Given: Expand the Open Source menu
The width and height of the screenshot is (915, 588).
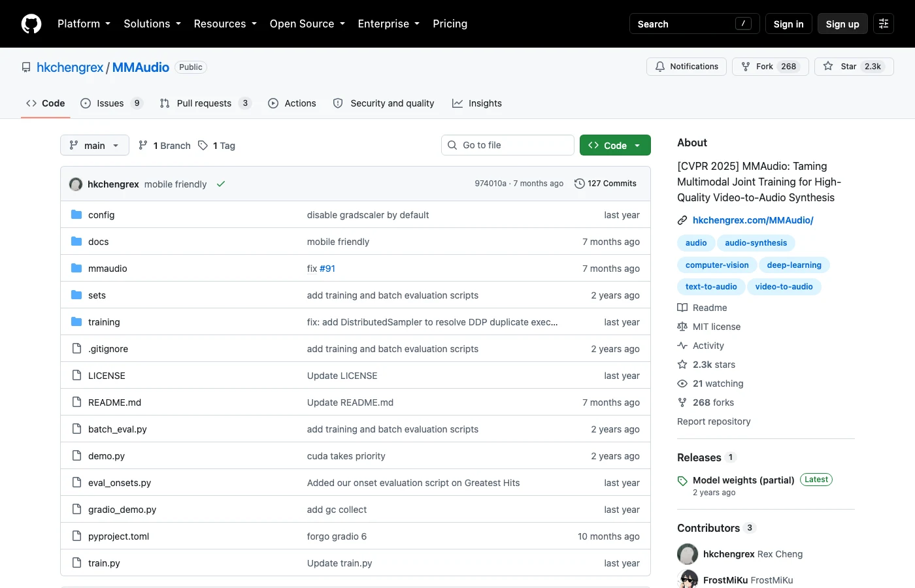Looking at the screenshot, I should [307, 24].
